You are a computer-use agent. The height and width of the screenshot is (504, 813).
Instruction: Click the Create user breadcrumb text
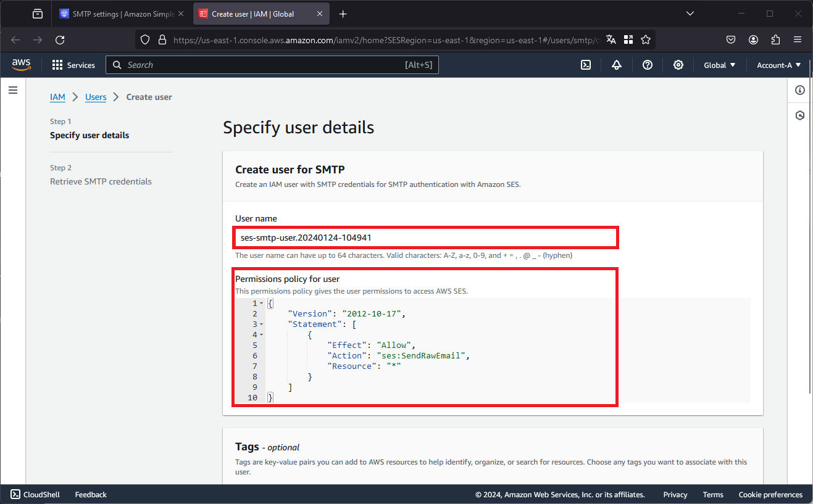(149, 97)
